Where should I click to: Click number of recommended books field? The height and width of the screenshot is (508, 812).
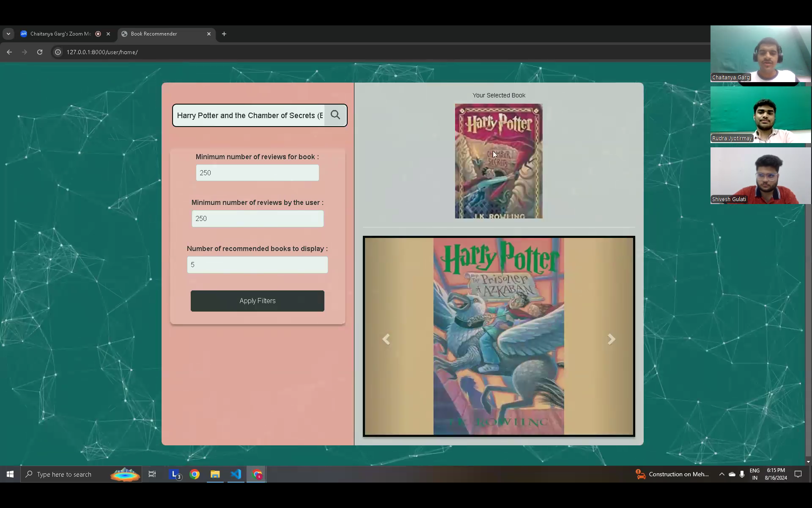click(257, 265)
